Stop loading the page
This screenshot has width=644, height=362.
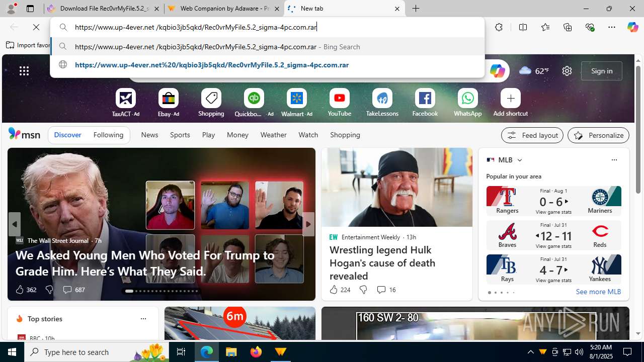click(36, 27)
